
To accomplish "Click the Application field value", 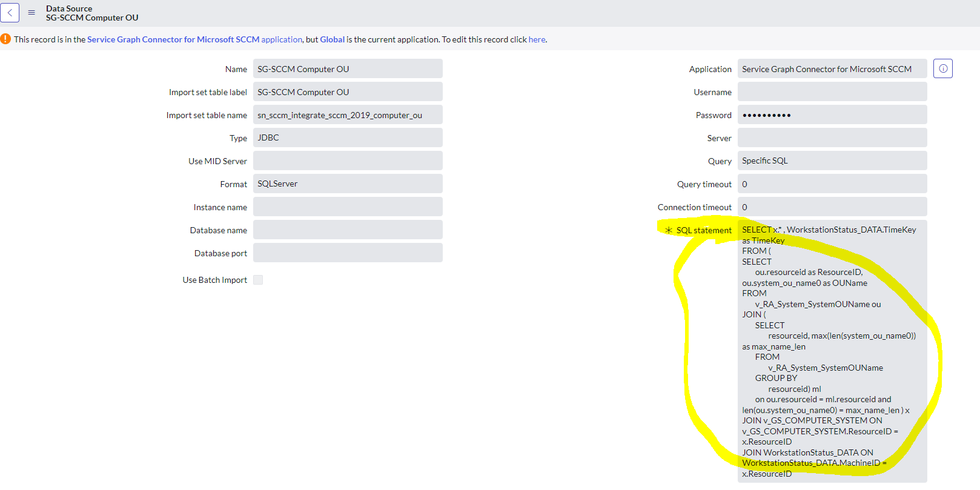I will tap(832, 68).
